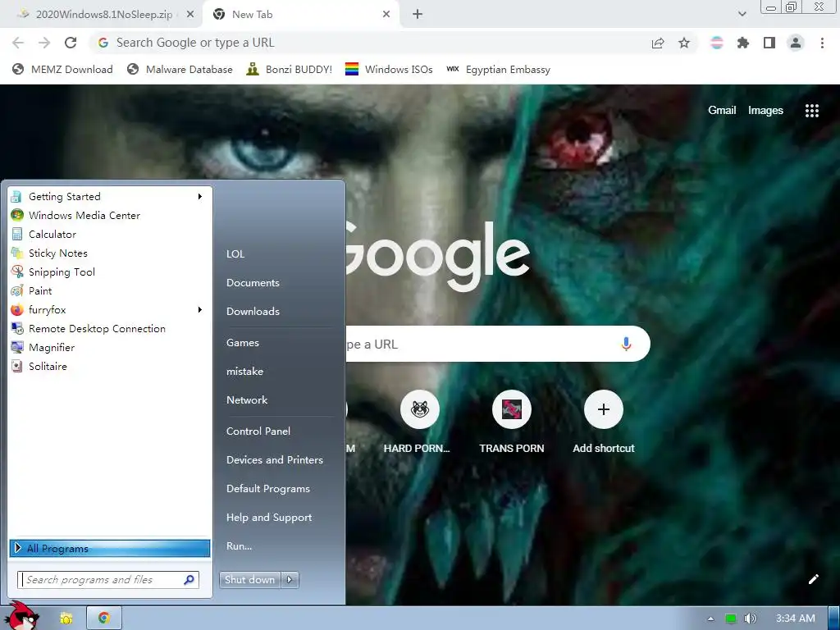Screen dimensions: 840x630
Task: Focus Search programs and files box
Action: [x=108, y=580]
